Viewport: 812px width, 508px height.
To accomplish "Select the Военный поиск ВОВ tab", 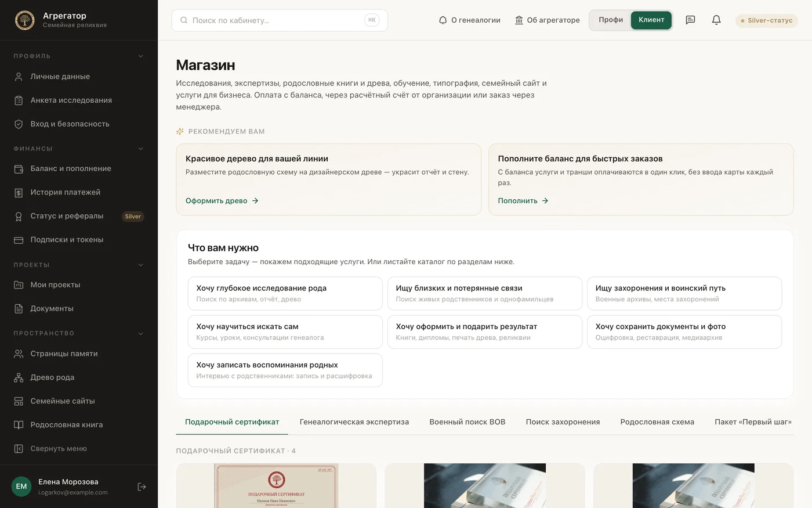I will [467, 422].
